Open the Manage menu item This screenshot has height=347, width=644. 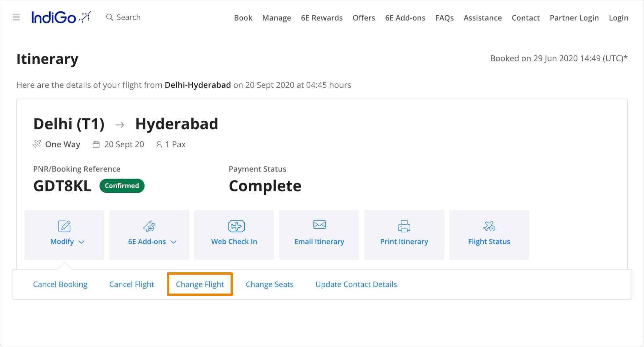pos(276,18)
